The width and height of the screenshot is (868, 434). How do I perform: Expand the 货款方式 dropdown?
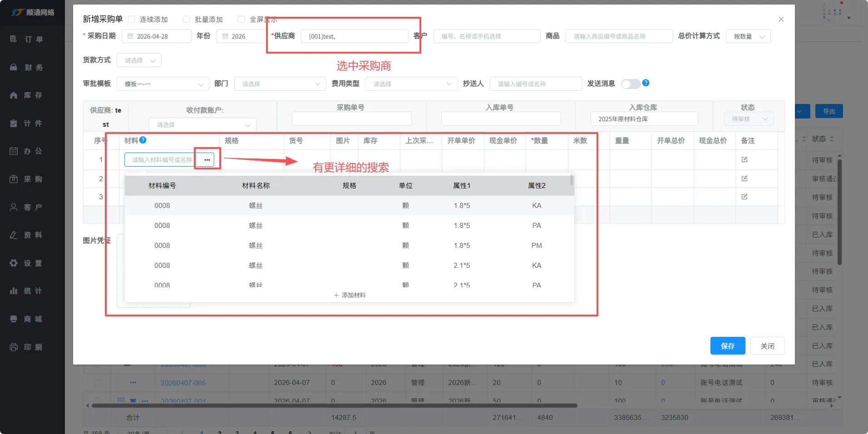click(x=139, y=60)
